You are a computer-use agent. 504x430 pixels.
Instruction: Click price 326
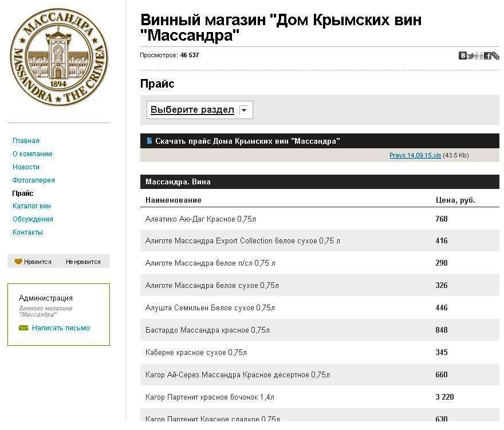(x=442, y=285)
